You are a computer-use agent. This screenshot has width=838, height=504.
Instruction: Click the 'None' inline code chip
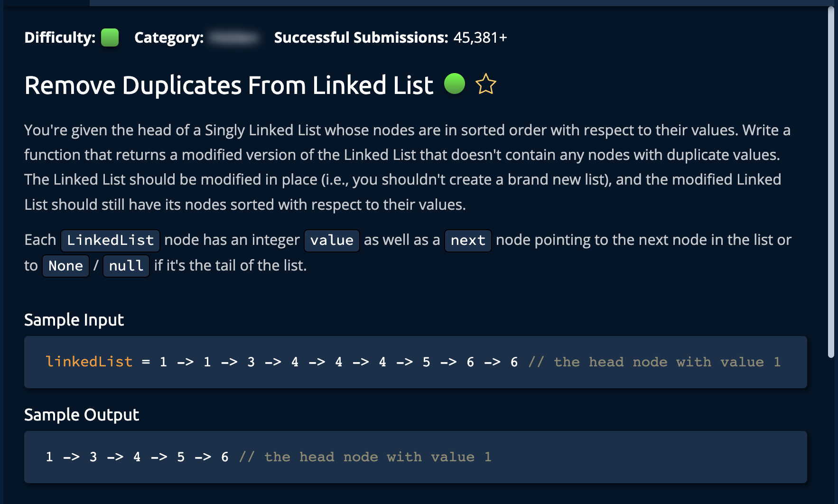point(65,266)
